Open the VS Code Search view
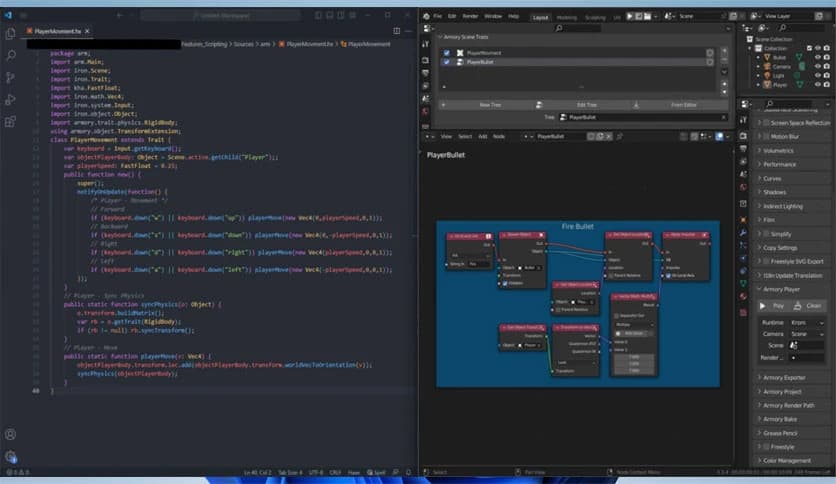The image size is (836, 484). (x=10, y=55)
